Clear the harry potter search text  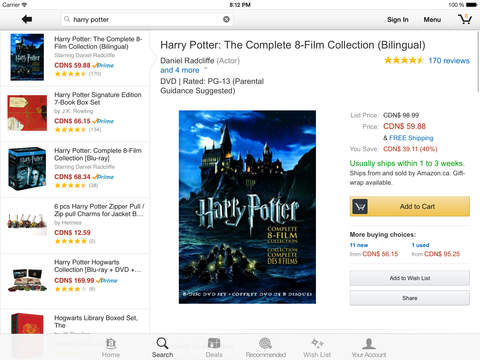point(226,19)
